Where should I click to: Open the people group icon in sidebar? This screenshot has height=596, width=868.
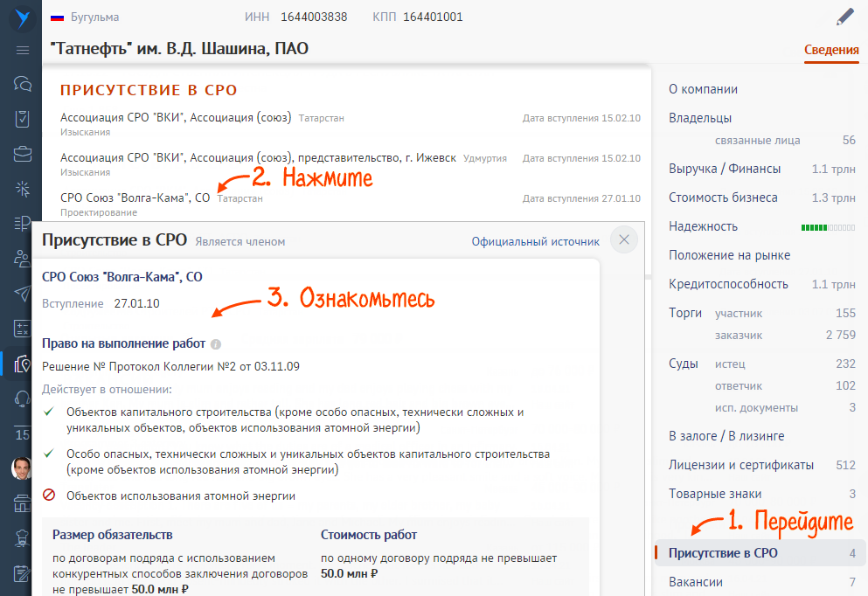pos(22,259)
